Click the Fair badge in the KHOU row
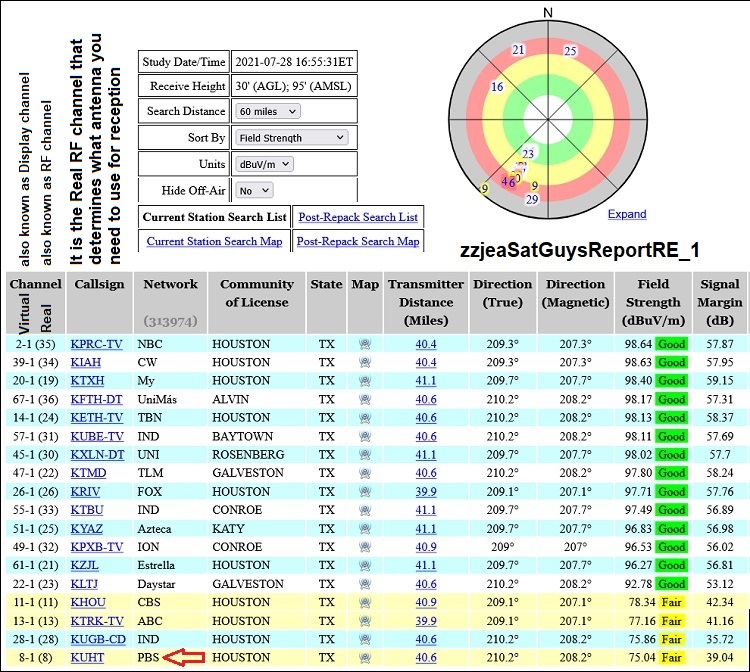This screenshot has width=750, height=672. point(672,602)
